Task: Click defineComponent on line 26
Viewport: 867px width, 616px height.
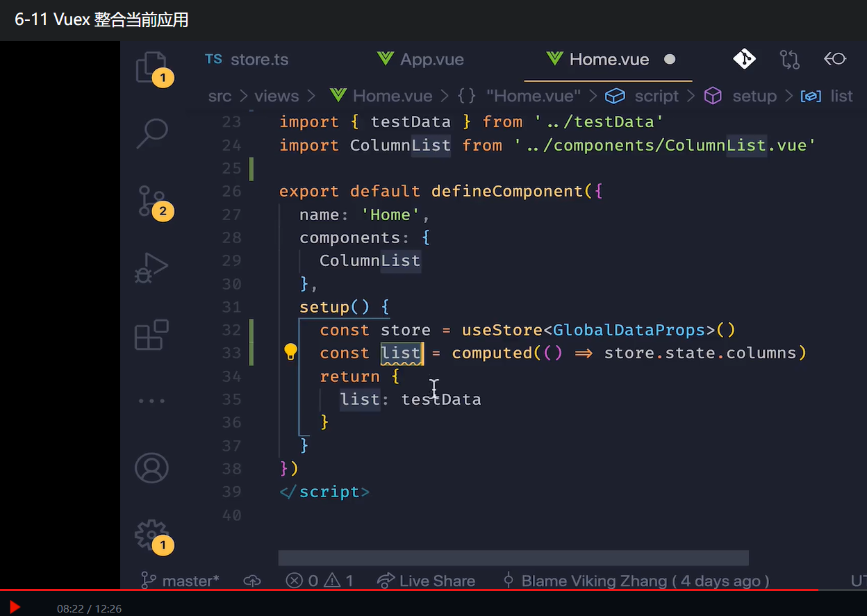Action: point(507,191)
